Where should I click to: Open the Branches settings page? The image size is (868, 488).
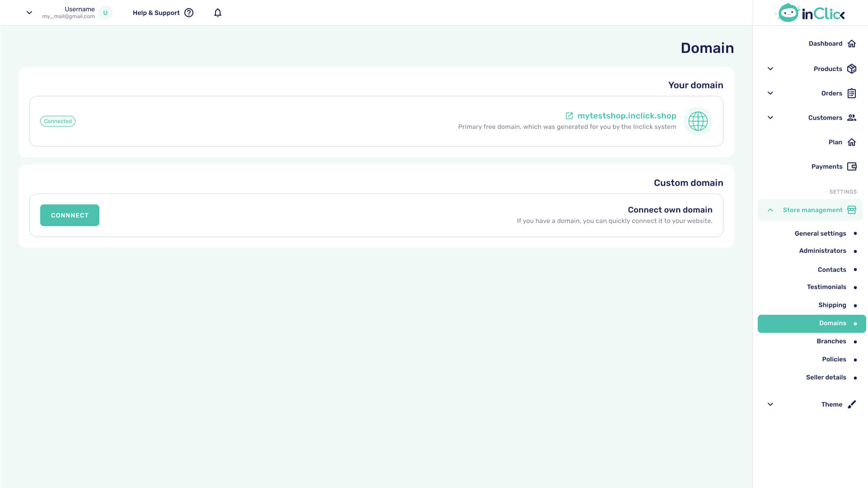[x=831, y=341]
